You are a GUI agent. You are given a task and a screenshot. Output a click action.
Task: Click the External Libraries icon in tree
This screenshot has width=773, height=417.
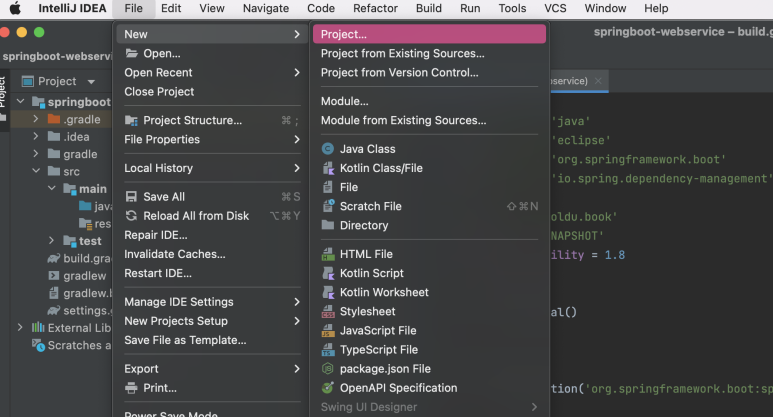pos(38,328)
